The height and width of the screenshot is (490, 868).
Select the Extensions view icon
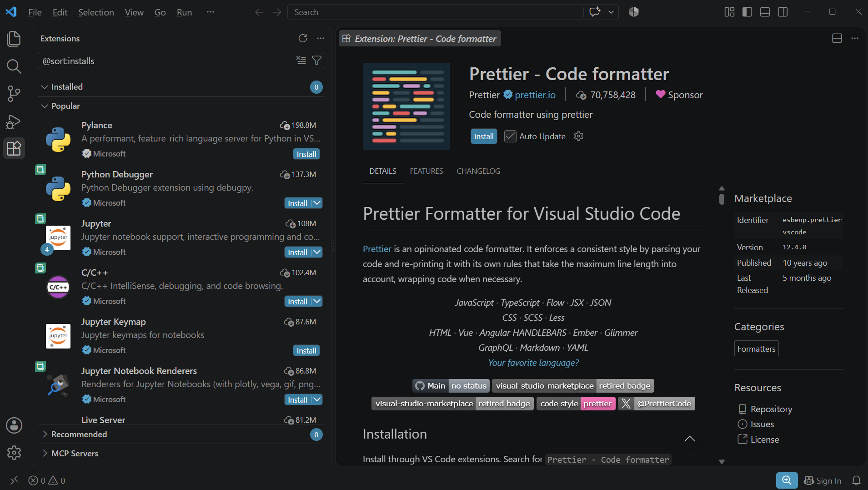click(14, 149)
